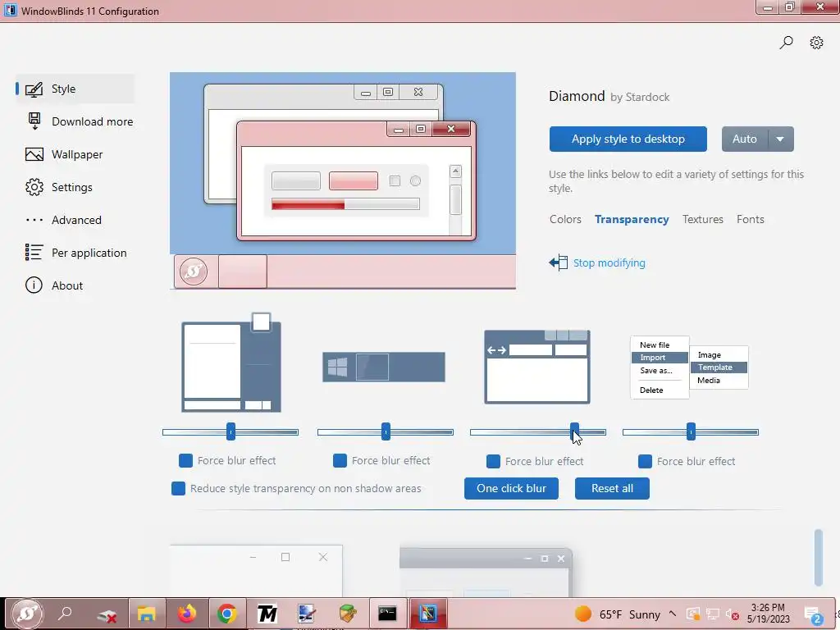
Task: Open File Explorer from taskbar
Action: coord(146,614)
